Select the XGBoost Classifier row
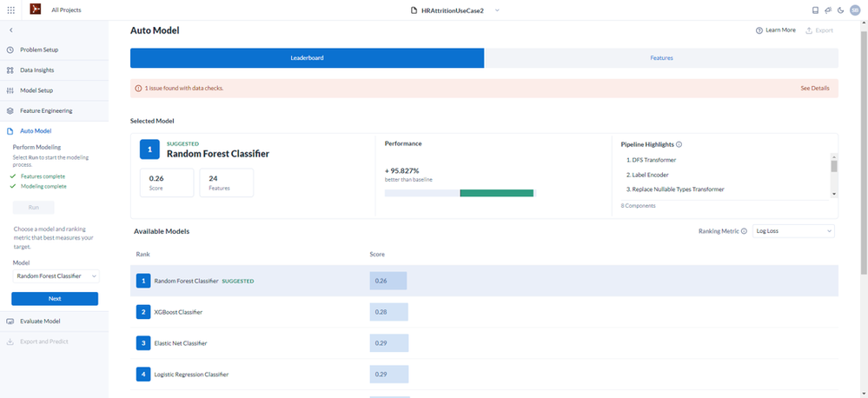This screenshot has height=398, width=868. (484, 312)
